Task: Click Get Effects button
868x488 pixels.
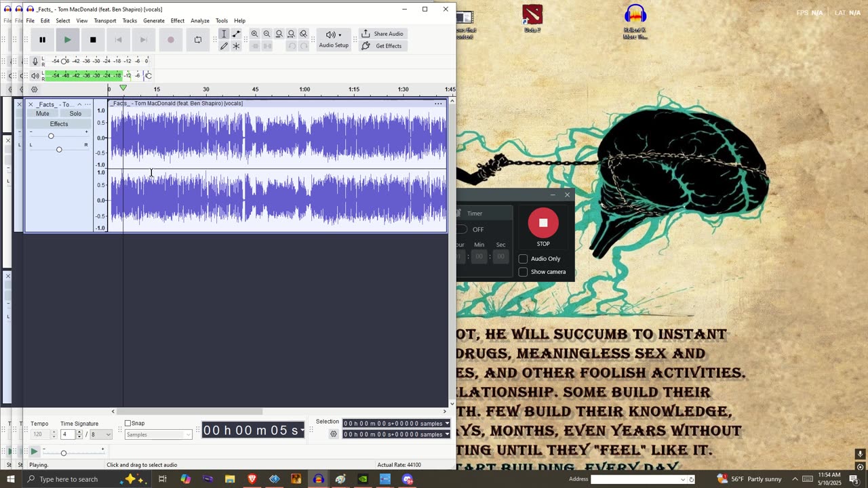Action: click(x=382, y=46)
